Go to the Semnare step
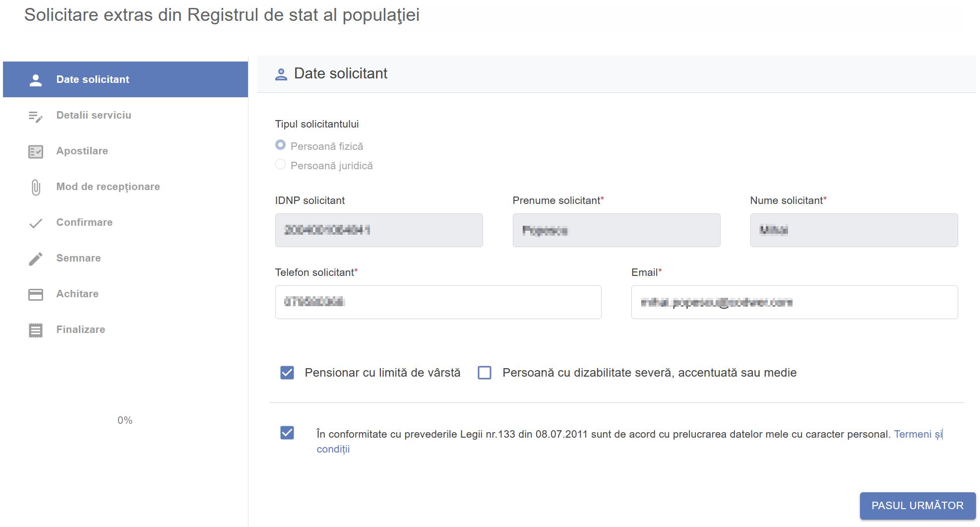 125,258
